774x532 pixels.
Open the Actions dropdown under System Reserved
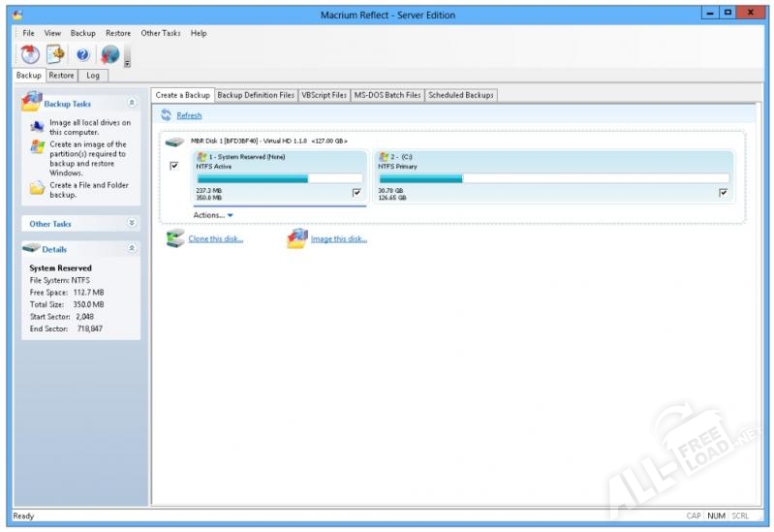[213, 215]
